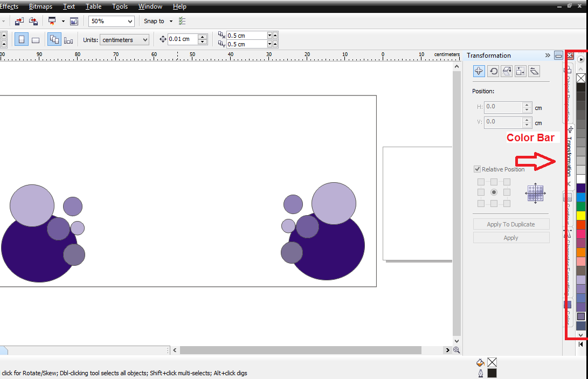Screen dimensions: 588x379
Task: Click the Import toolbar icon
Action: point(19,21)
